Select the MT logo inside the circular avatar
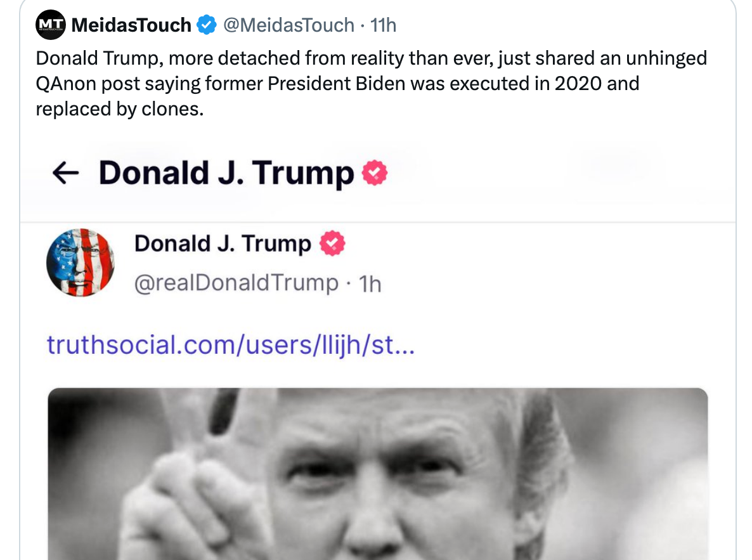Viewport: 752px width, 560px height. 49,25
